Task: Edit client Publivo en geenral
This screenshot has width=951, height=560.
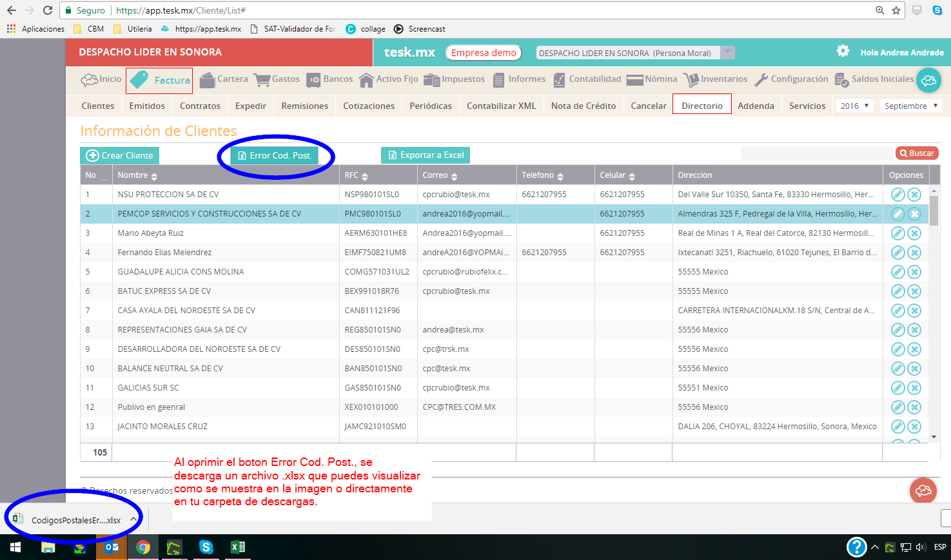Action: [x=897, y=407]
